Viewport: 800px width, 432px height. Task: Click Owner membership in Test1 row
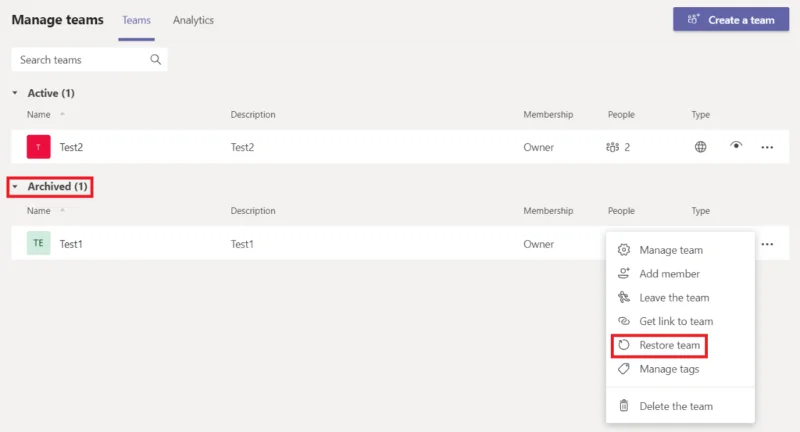(538, 244)
